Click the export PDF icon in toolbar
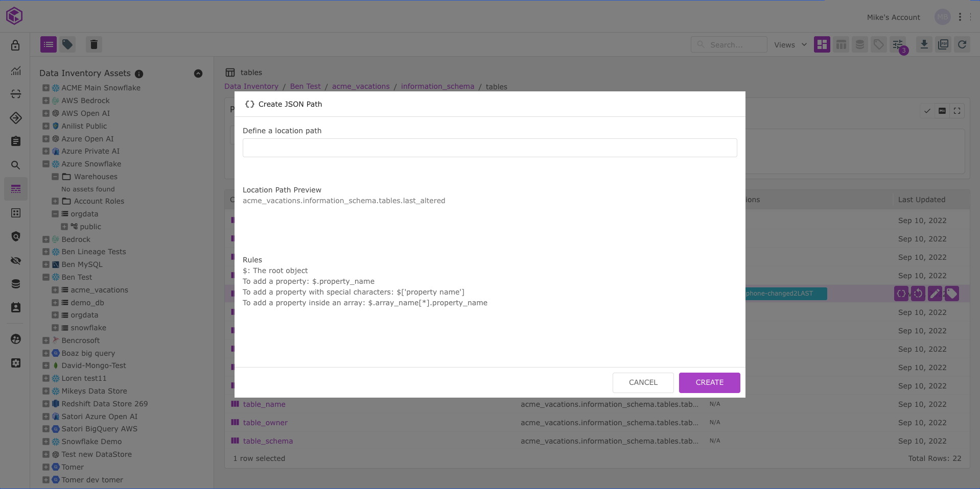 (x=943, y=45)
